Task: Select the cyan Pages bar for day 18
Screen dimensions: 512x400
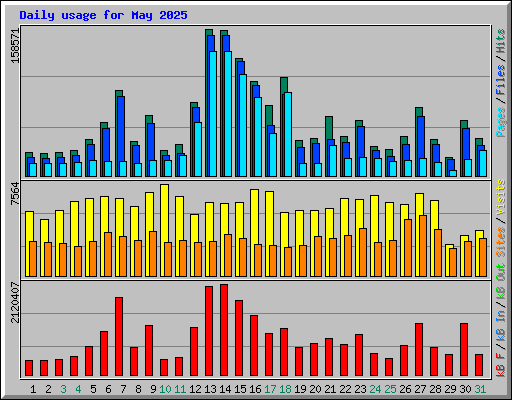Action: coord(288,134)
